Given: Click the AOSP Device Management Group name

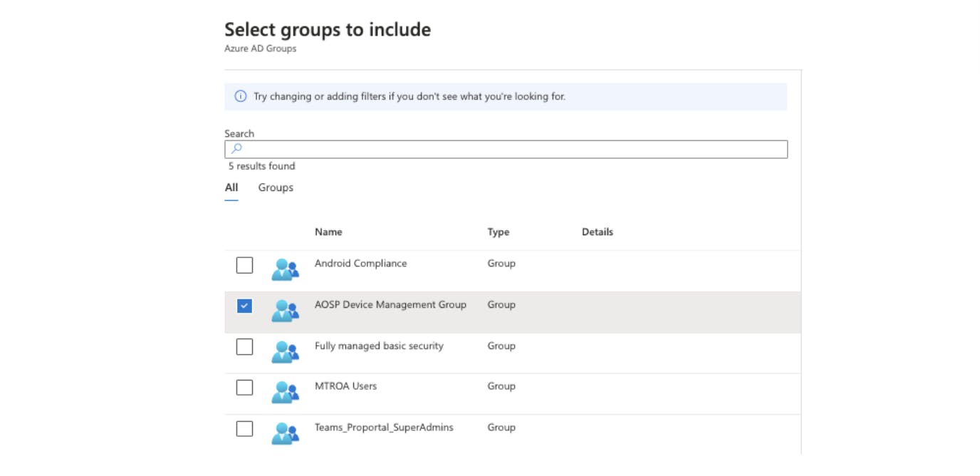Looking at the screenshot, I should [x=390, y=304].
